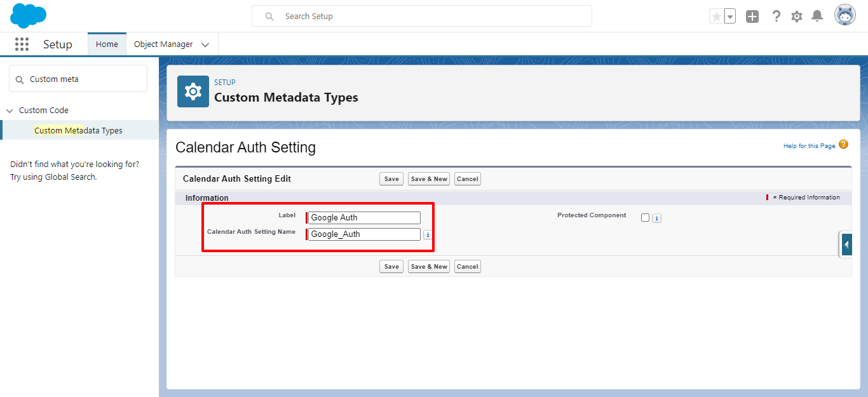868x397 pixels.
Task: Open the favorites list dropdown arrow
Action: [x=730, y=17]
